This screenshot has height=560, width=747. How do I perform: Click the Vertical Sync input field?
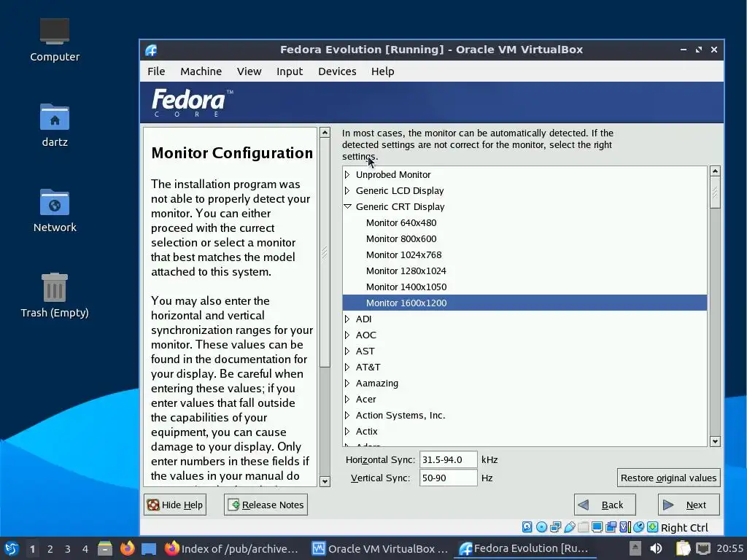(449, 478)
